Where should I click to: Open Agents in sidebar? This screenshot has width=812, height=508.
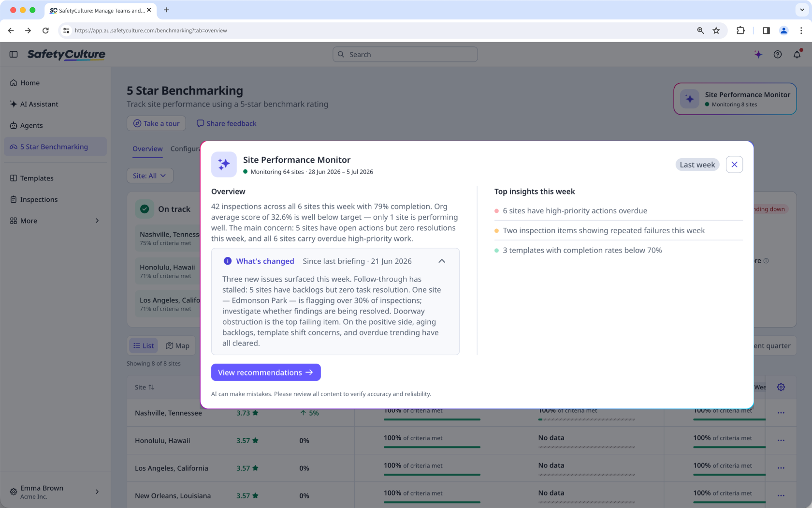[x=55, y=125]
